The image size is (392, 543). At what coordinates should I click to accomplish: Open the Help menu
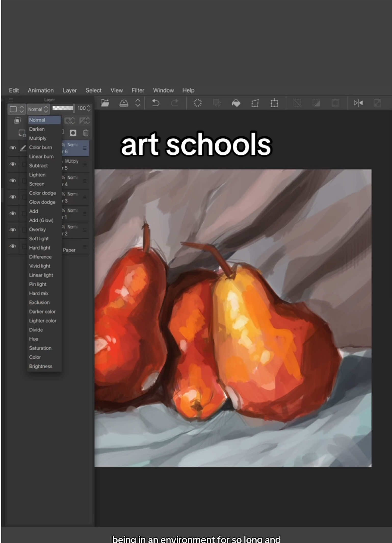188,90
